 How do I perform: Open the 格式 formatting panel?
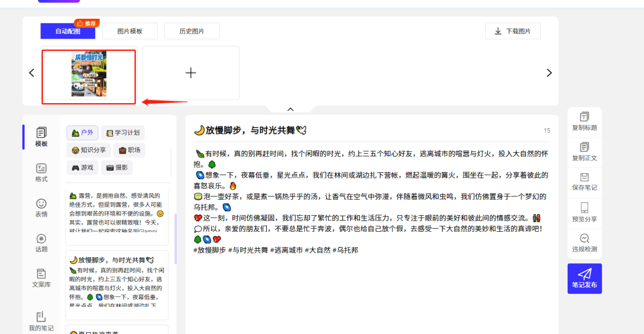coord(41,172)
